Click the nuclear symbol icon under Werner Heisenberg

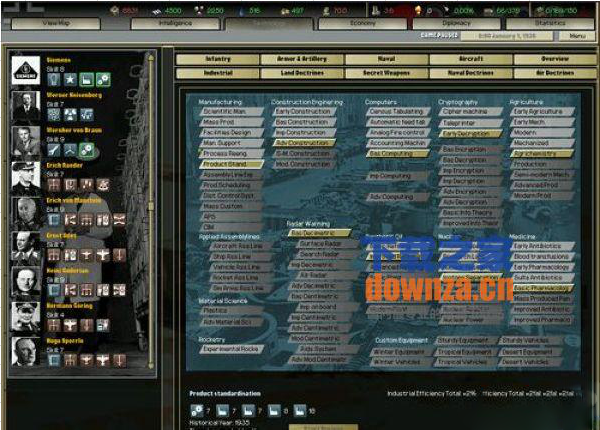click(70, 114)
